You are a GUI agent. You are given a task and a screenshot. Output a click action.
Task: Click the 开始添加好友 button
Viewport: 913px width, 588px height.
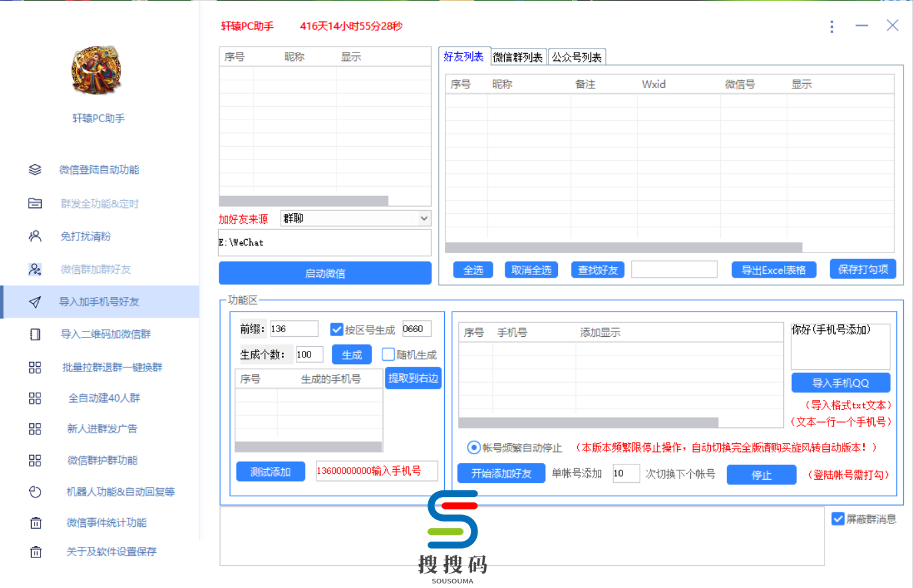coord(501,474)
